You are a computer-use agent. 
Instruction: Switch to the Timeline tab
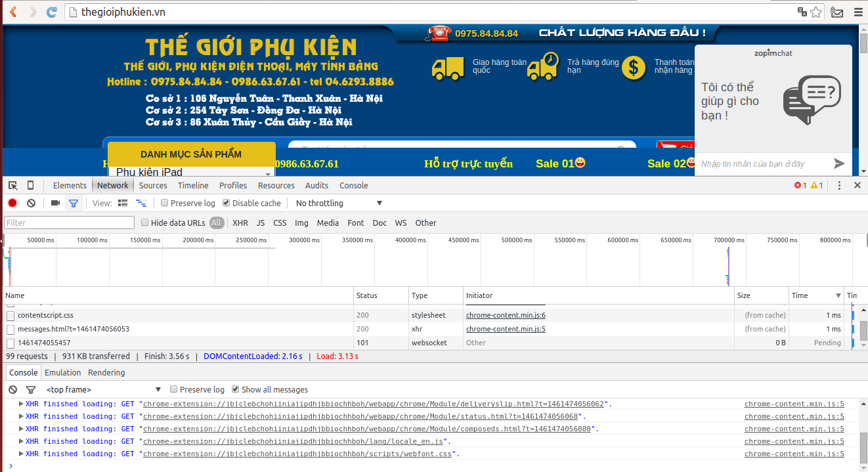tap(193, 185)
